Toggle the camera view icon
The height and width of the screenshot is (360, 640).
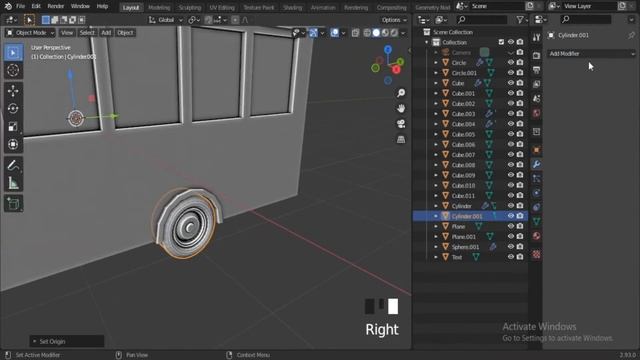coord(401,124)
